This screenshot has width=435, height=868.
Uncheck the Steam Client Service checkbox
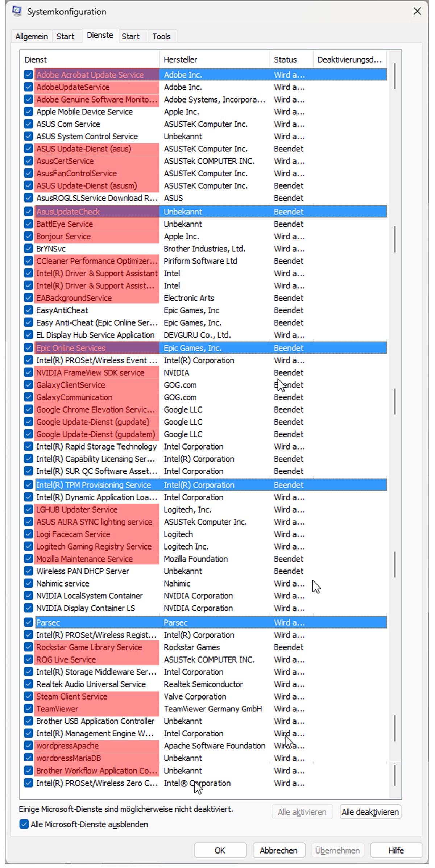pos(28,696)
